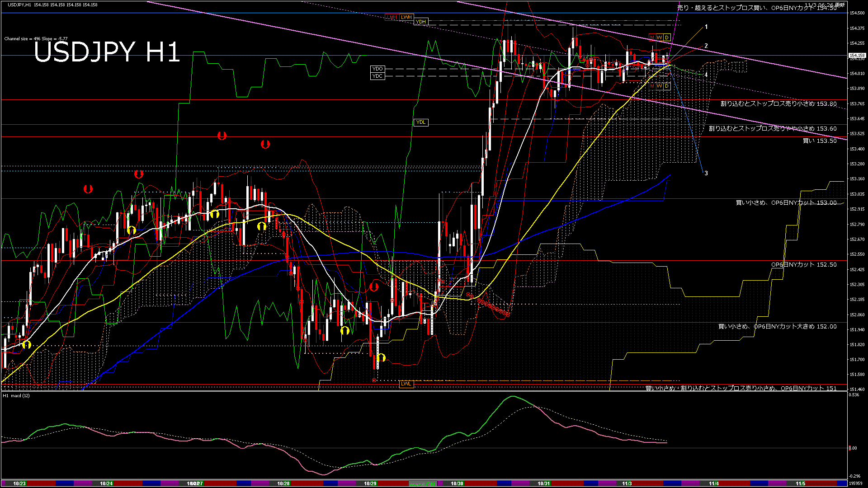Select the YDL yesterday low label

point(421,122)
